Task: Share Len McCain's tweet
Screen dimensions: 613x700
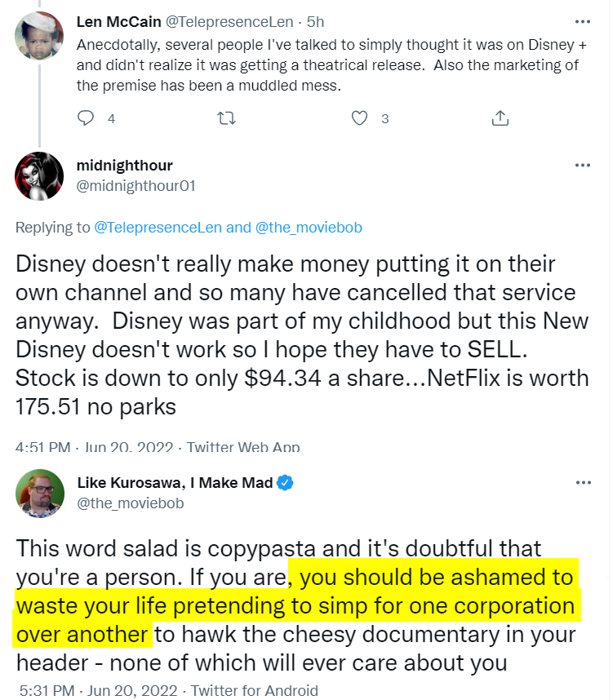Action: pyautogui.click(x=500, y=118)
